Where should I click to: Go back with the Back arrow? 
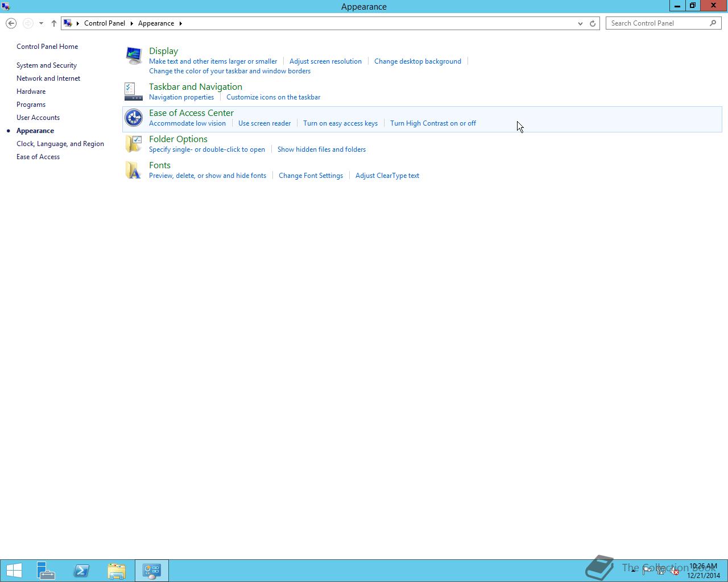[x=11, y=23]
